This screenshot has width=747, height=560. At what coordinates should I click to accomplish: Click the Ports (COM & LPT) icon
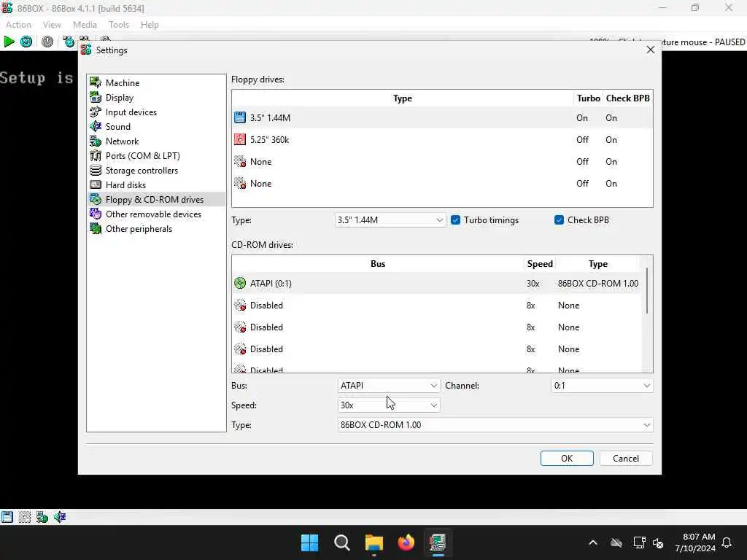(96, 156)
